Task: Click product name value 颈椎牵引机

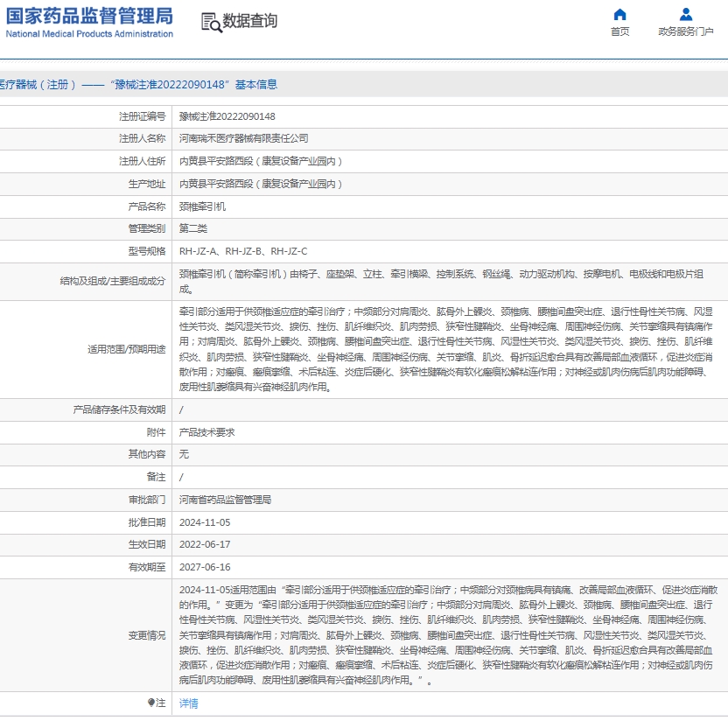Action: coord(202,206)
